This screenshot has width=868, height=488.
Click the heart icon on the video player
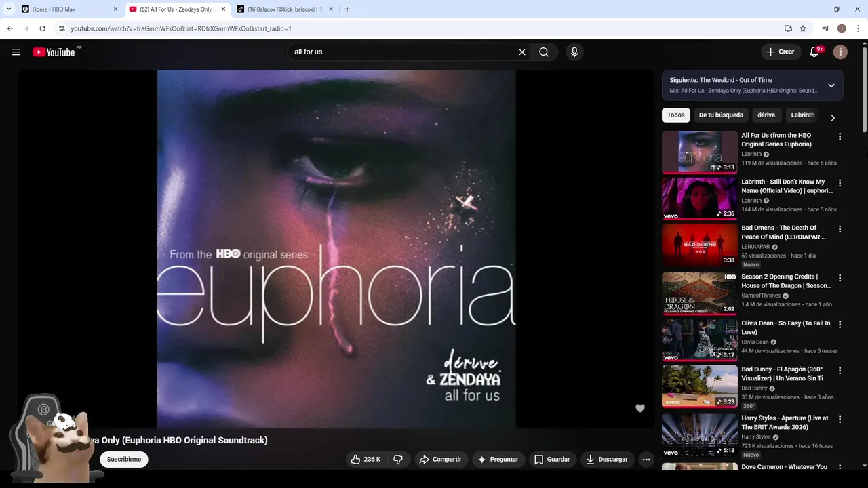tap(639, 408)
